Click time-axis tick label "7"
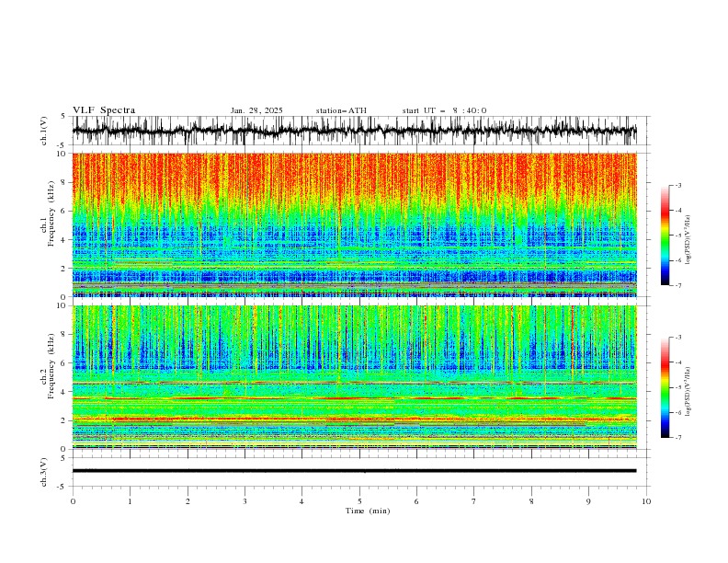 point(474,501)
